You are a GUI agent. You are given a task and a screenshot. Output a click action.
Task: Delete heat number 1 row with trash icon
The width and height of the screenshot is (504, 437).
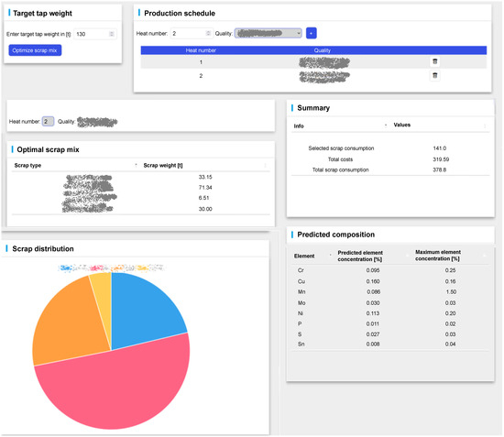435,61
